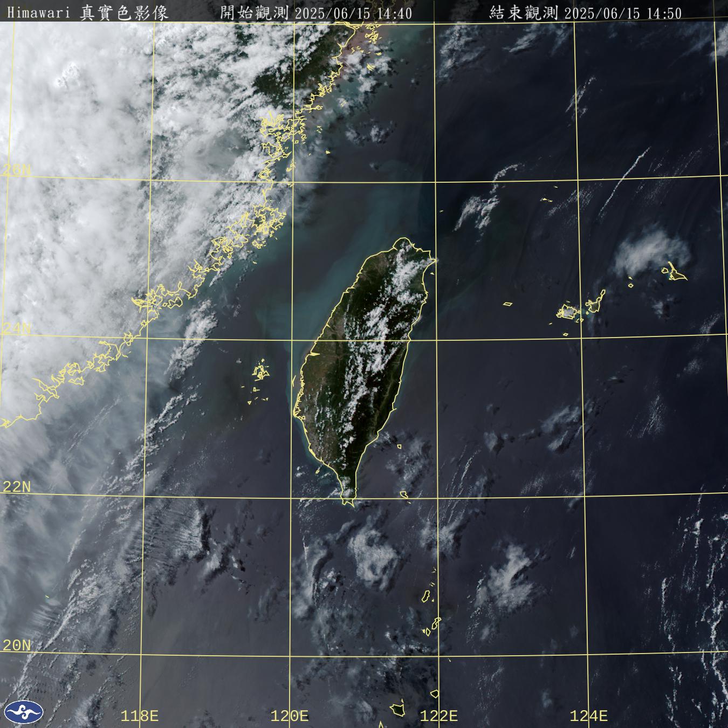Viewport: 728px width, 728px height.
Task: Click the observation start time '2025/06/15 14:40'
Action: point(353,13)
